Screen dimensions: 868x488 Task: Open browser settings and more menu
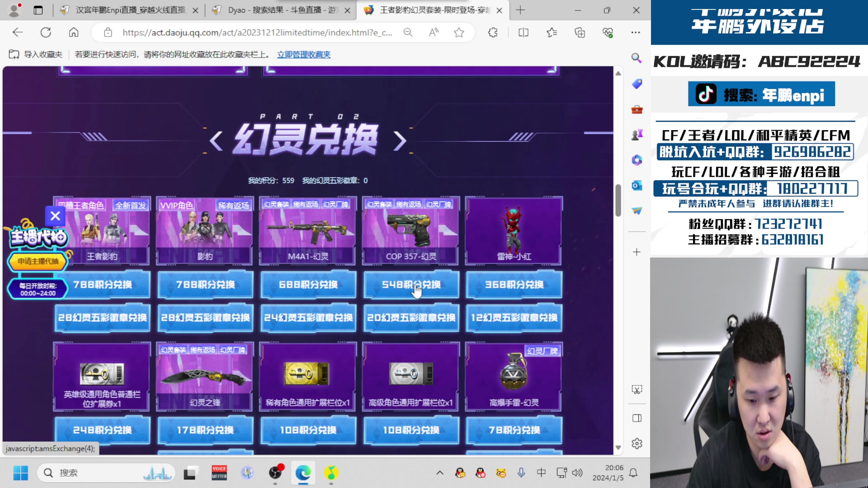[636, 32]
